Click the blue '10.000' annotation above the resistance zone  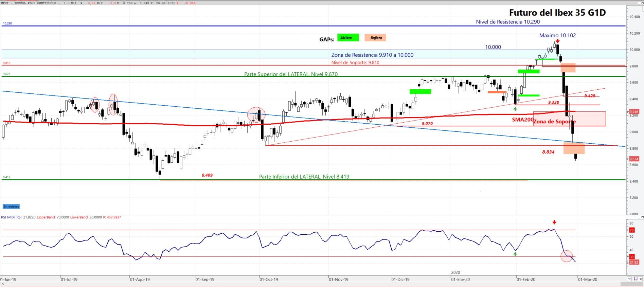(x=493, y=47)
